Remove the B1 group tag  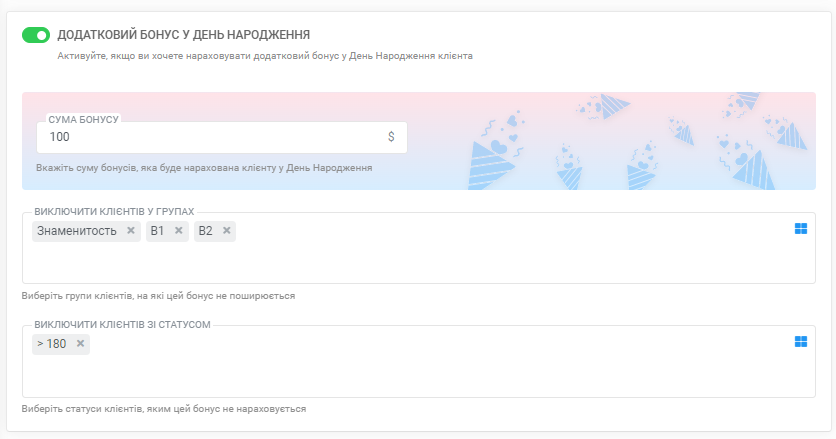179,230
